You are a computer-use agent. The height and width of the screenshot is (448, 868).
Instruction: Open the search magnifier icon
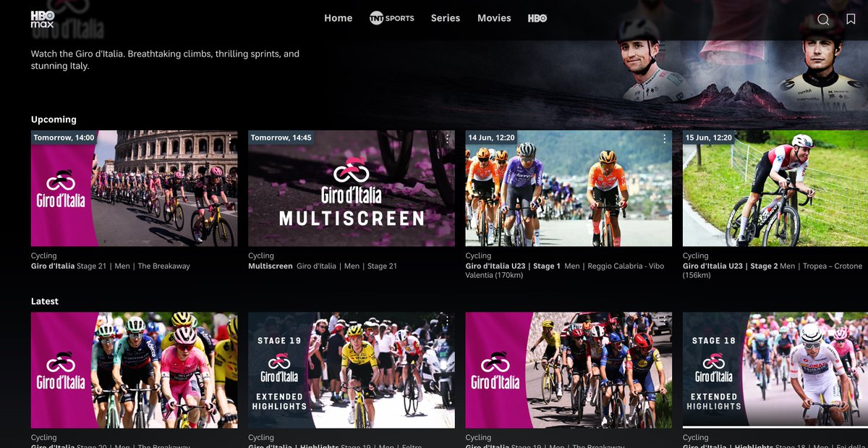[823, 20]
